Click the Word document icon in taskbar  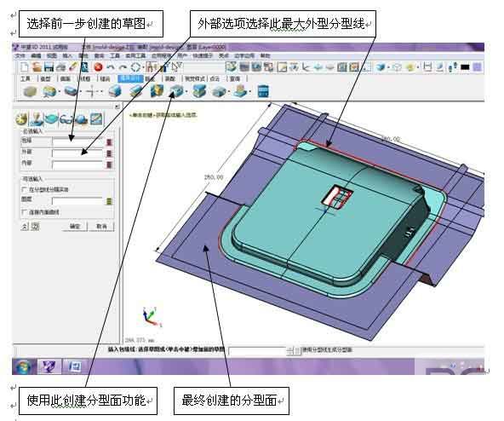click(x=75, y=367)
